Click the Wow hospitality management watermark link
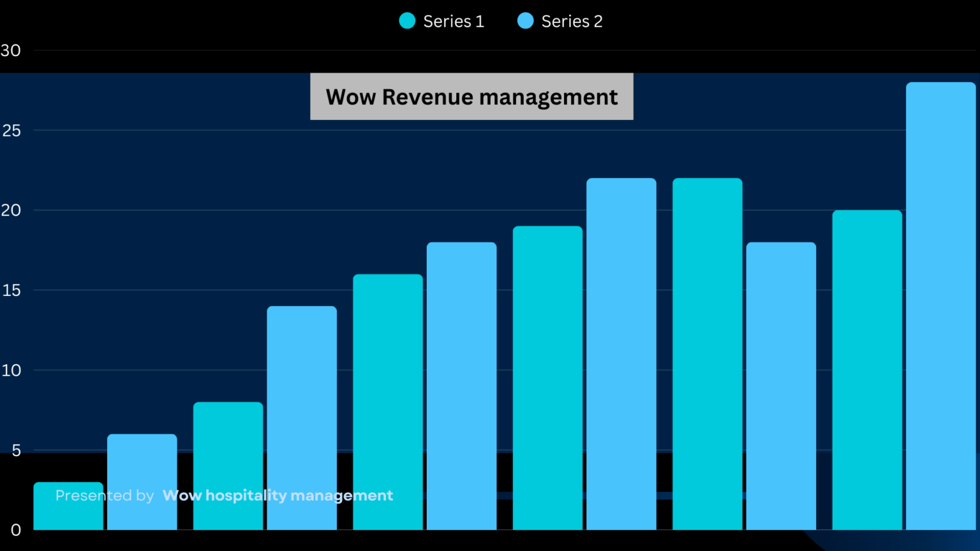980x551 pixels. [x=278, y=495]
